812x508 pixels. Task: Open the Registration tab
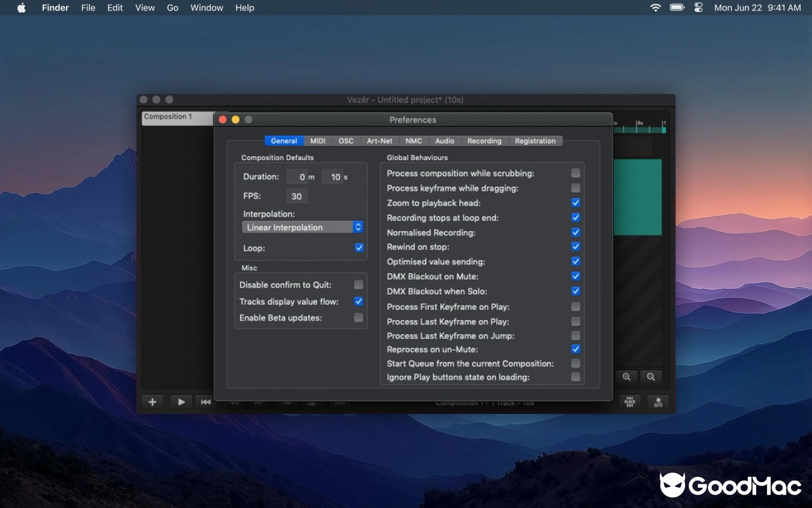pos(535,141)
